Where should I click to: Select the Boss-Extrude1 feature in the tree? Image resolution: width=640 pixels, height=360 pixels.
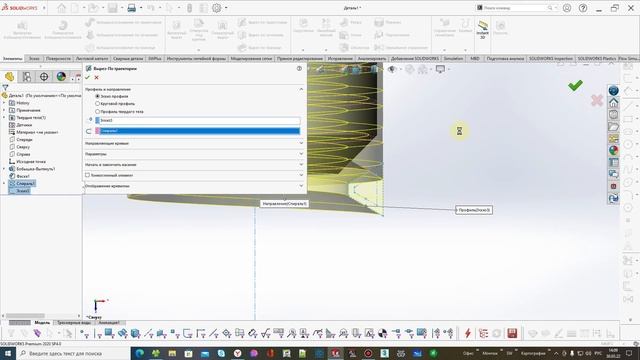pos(32,169)
